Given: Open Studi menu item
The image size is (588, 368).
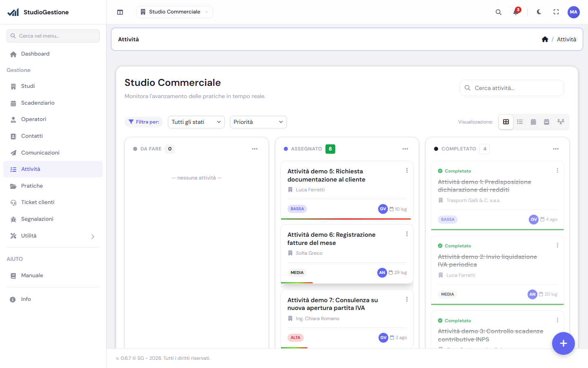Looking at the screenshot, I should [x=53, y=86].
